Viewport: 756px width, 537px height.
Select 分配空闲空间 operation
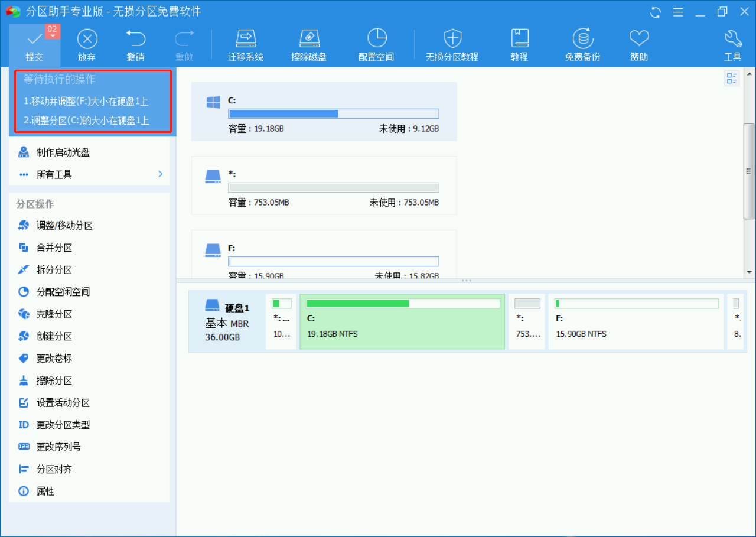pos(90,292)
